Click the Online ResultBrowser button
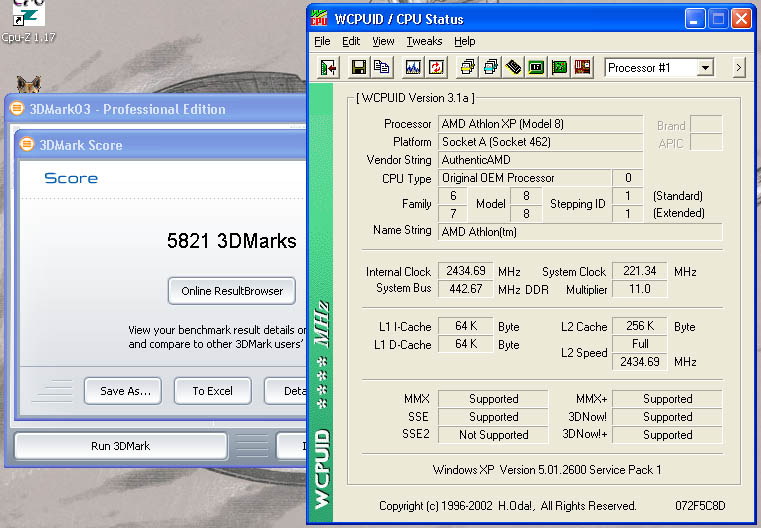761x528 pixels. click(232, 291)
